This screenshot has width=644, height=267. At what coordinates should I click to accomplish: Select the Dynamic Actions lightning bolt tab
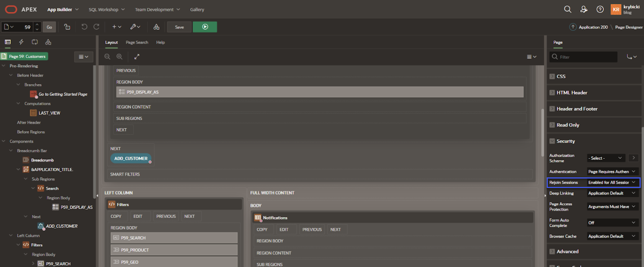(x=20, y=42)
